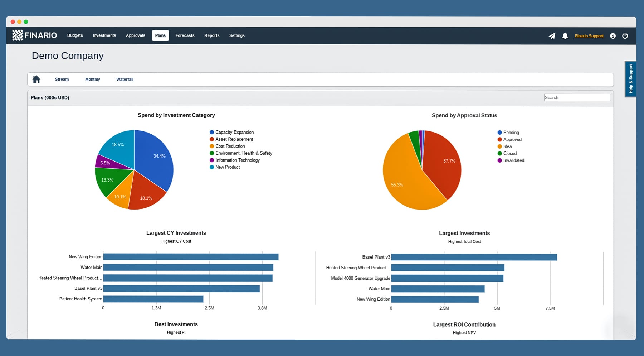Viewport: 644px width, 356px height.
Task: Click the Basel Plant v3 total cost bar
Action: point(474,257)
